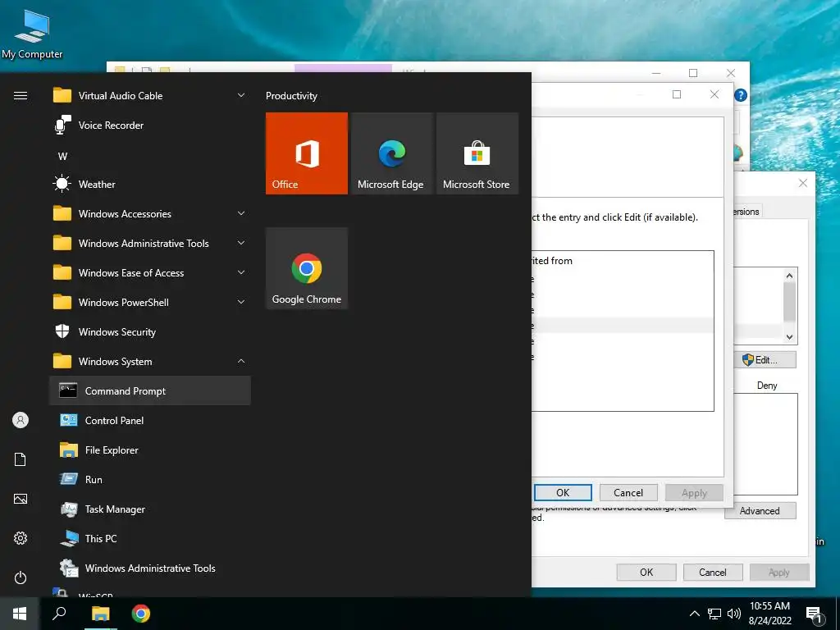This screenshot has height=630, width=840.
Task: Click the Edit... button in Properties
Action: (x=765, y=360)
